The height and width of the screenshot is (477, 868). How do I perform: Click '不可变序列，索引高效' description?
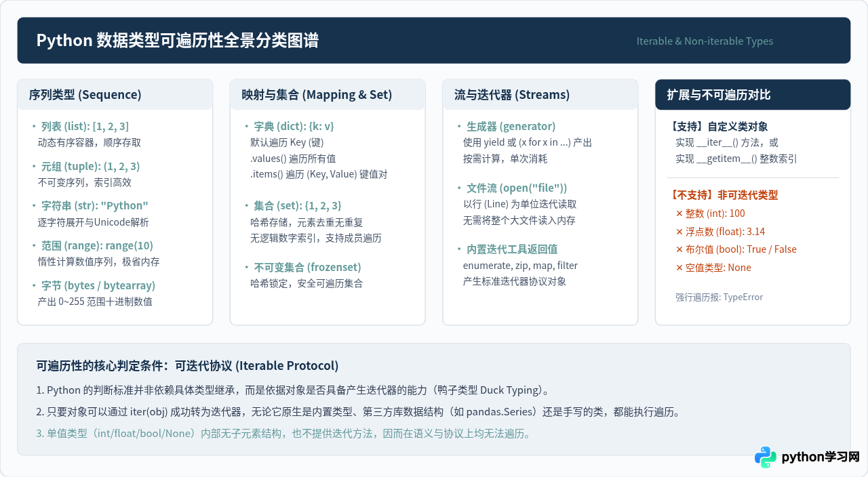point(85,182)
